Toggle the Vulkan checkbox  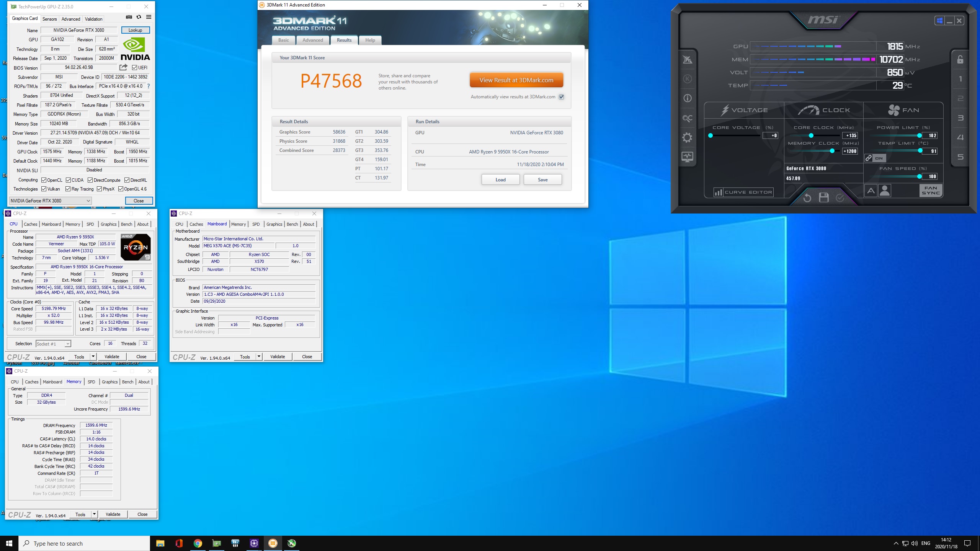click(44, 189)
